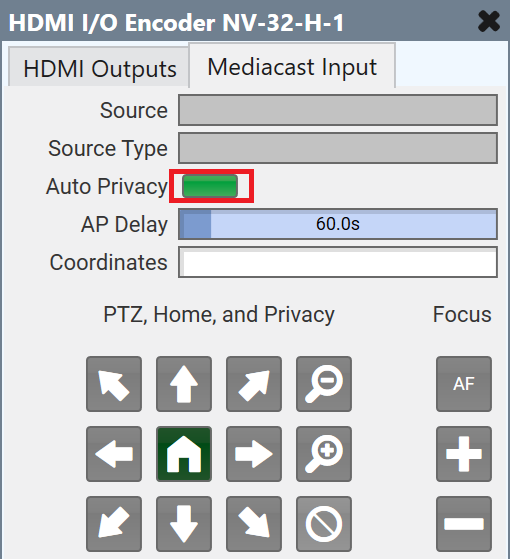Click into the Coordinates input field

(338, 262)
